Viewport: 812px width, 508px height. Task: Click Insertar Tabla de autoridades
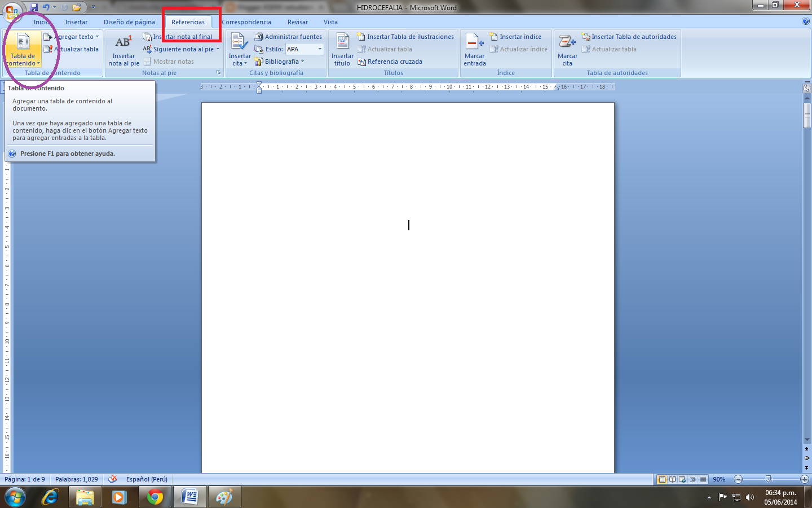tap(629, 37)
